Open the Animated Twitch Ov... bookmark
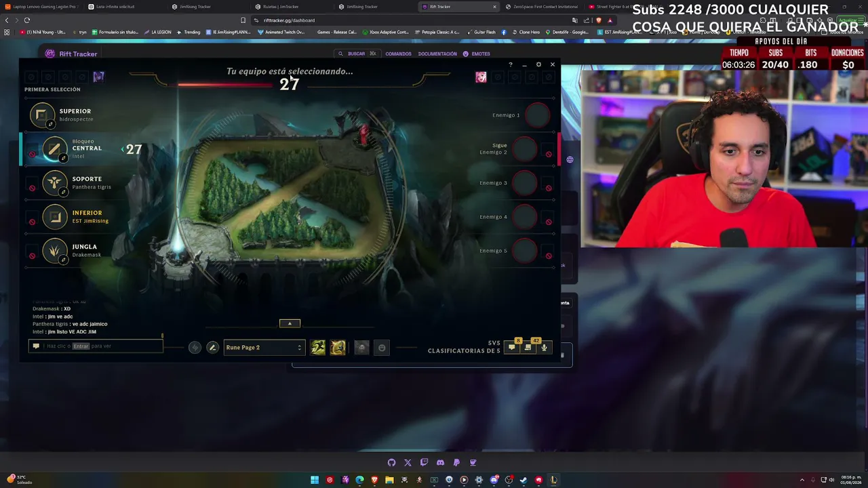868x488 pixels. click(281, 32)
